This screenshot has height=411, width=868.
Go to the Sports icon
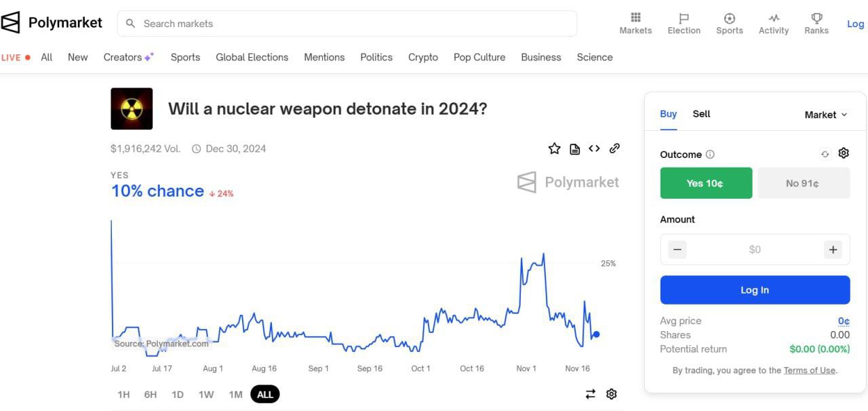tap(730, 18)
